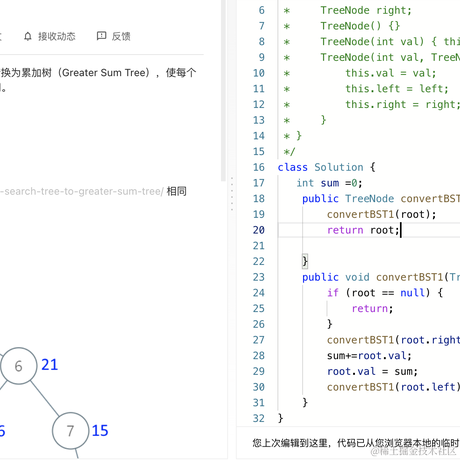Click the Greater Sum Tree description text

tap(105, 73)
